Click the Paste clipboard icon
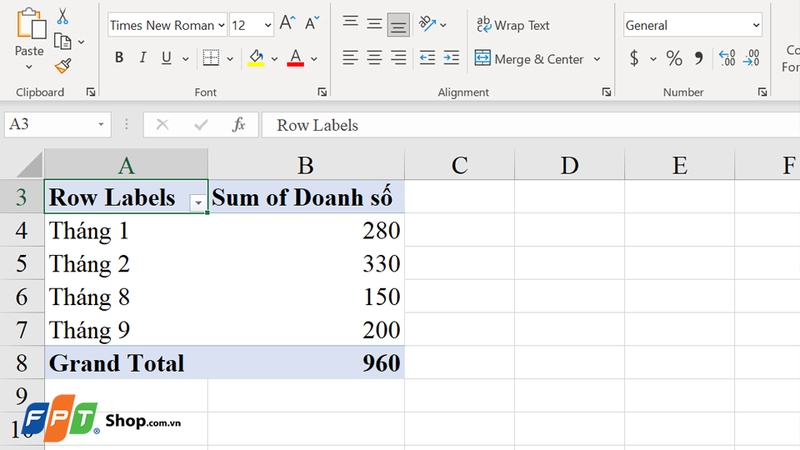The height and width of the screenshot is (450, 800). click(x=31, y=23)
